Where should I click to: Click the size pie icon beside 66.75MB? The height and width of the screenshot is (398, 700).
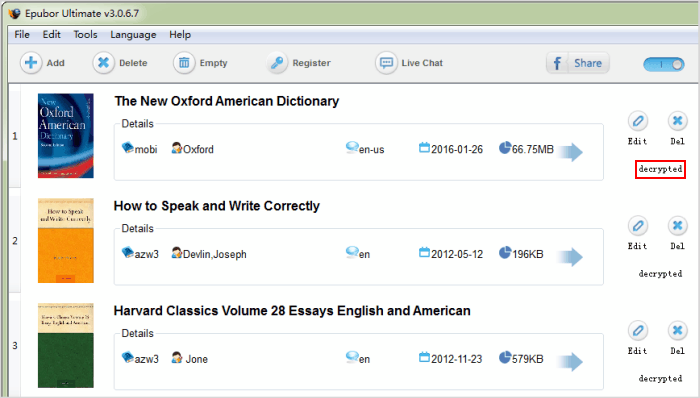click(505, 148)
